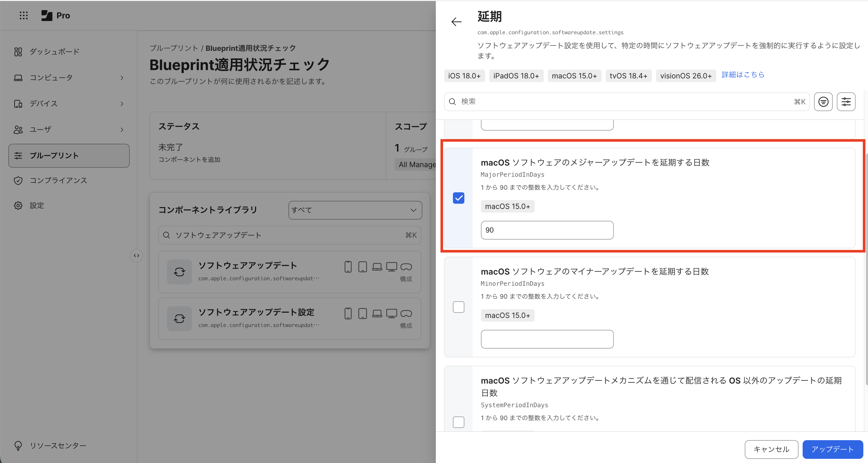Click the ソフトウェアアップデート library search field
Image resolution: width=868 pixels, height=463 pixels.
point(290,235)
